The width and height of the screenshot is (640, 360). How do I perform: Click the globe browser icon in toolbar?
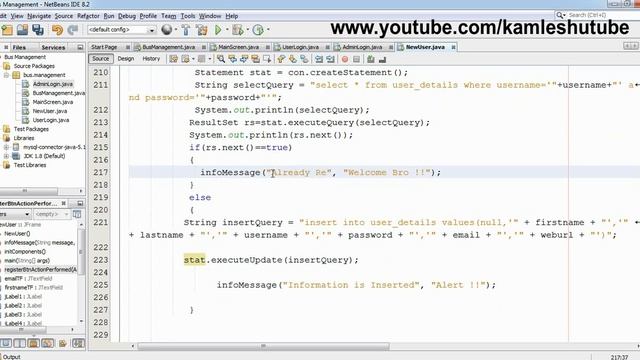click(166, 29)
